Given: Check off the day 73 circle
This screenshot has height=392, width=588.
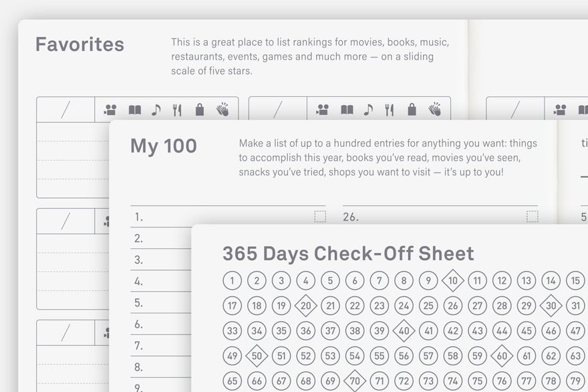Looking at the screenshot, I should (x=428, y=381).
